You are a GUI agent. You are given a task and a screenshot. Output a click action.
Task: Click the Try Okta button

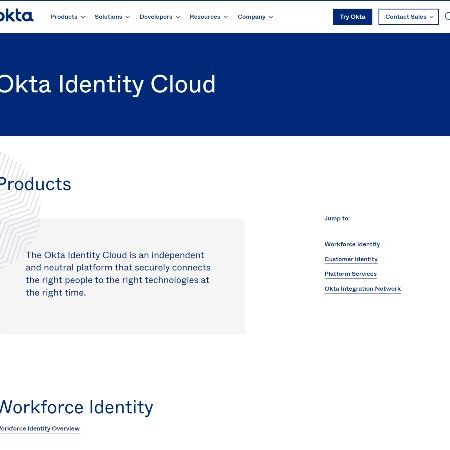coord(352,17)
